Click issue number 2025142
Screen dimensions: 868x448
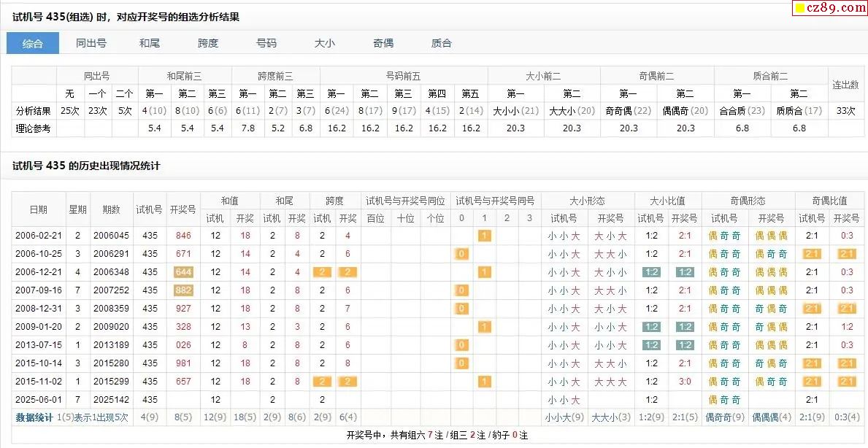point(111,400)
